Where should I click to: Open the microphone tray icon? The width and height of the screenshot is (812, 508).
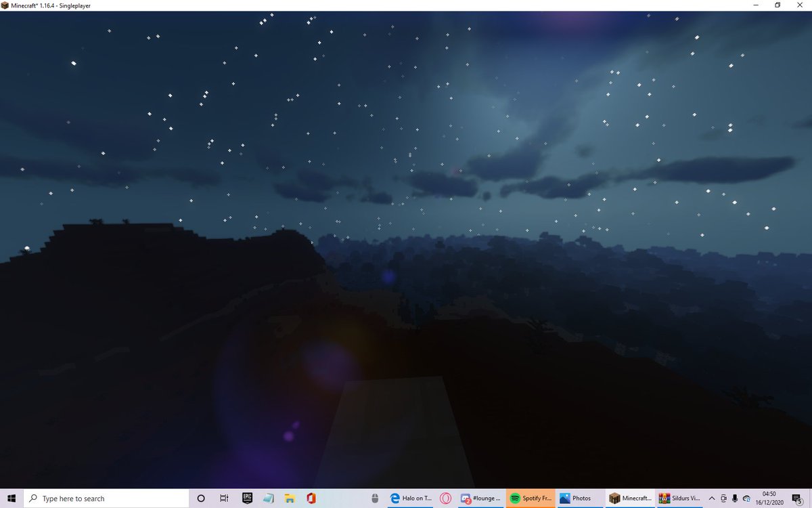[735, 499]
